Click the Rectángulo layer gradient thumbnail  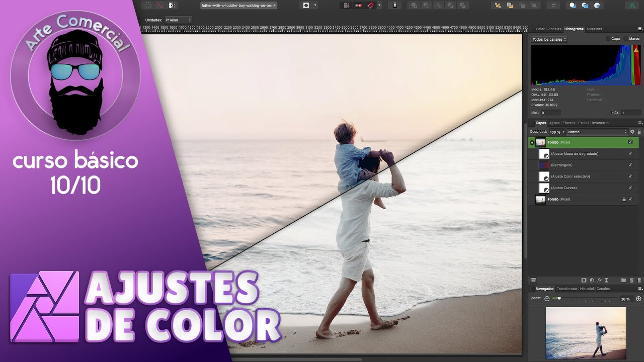(544, 165)
